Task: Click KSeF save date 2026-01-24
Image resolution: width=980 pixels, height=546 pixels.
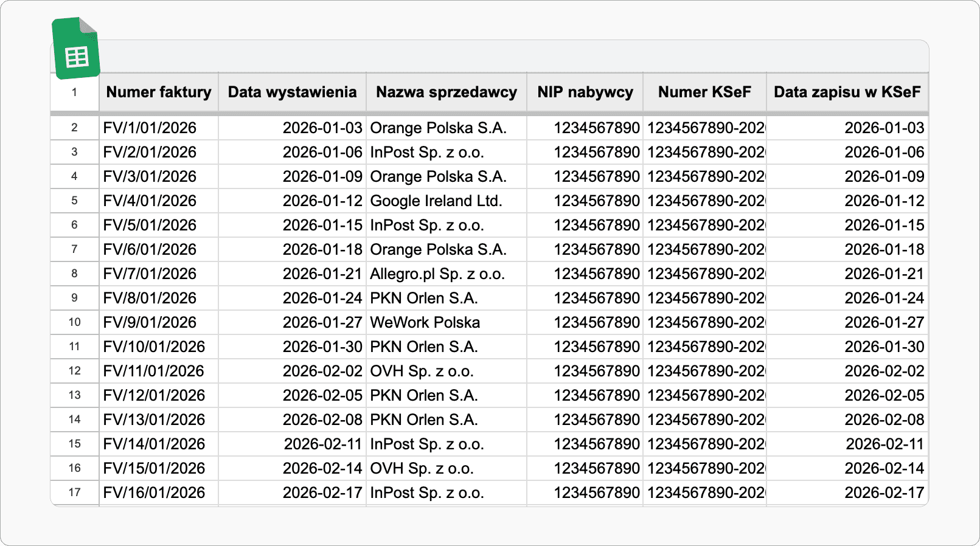Action: (847, 298)
